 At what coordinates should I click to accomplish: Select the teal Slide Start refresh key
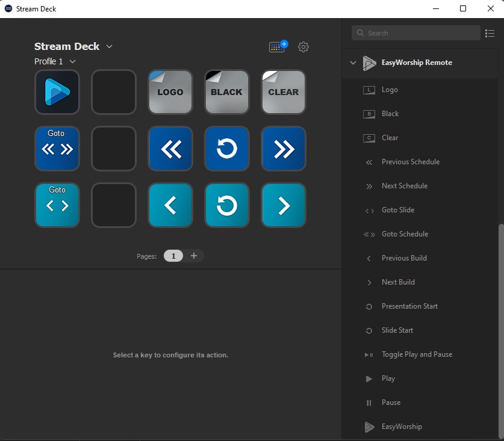[227, 205]
